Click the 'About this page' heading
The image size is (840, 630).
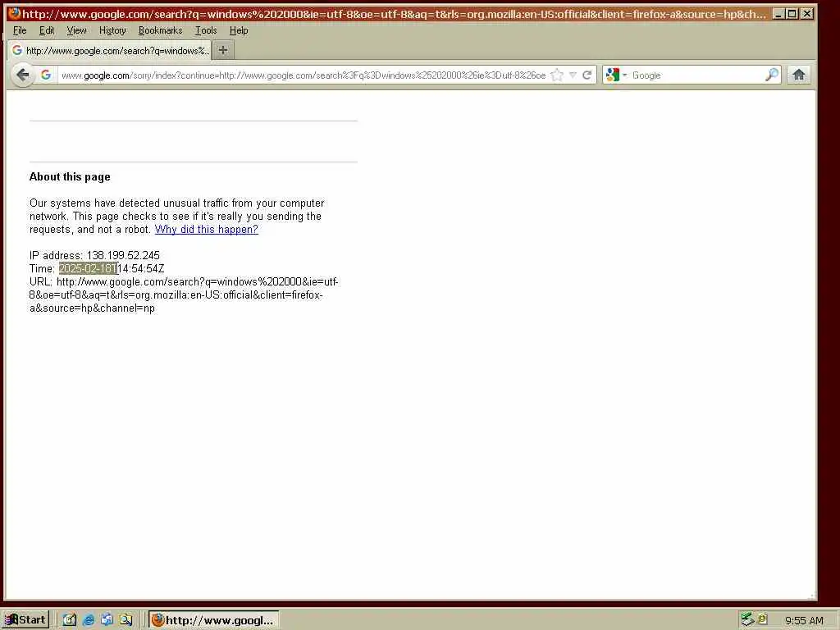click(x=70, y=177)
